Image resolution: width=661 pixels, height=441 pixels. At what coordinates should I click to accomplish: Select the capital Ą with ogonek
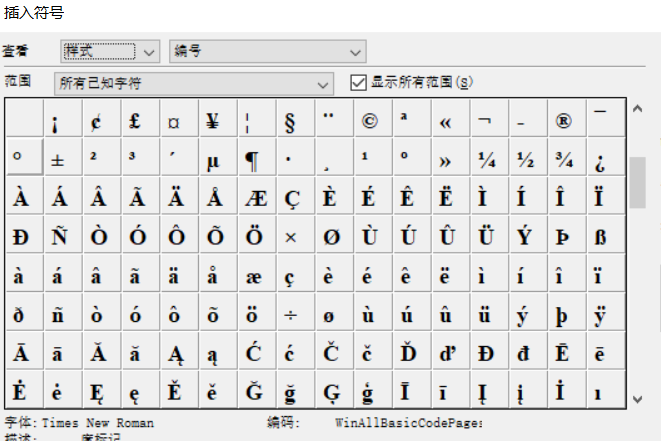(180, 351)
